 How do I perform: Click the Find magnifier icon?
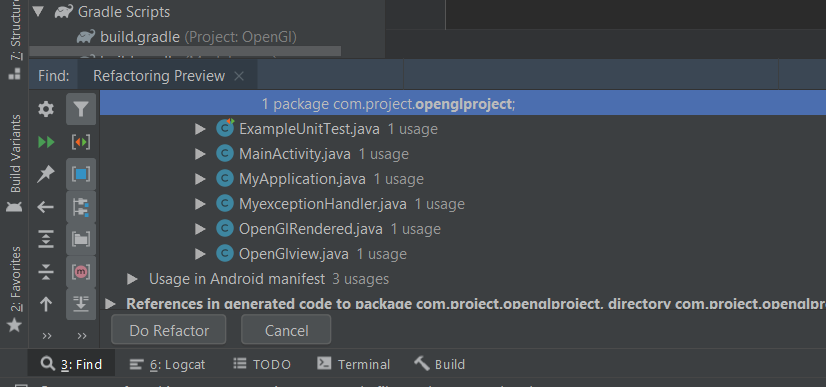click(x=48, y=363)
